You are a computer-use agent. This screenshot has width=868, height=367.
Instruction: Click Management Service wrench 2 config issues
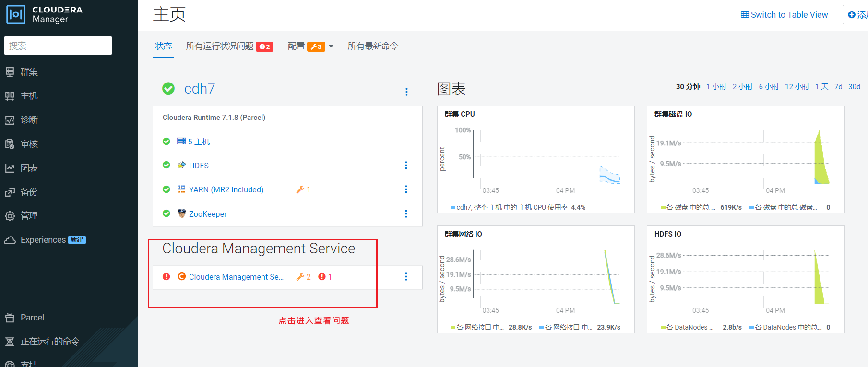[303, 277]
